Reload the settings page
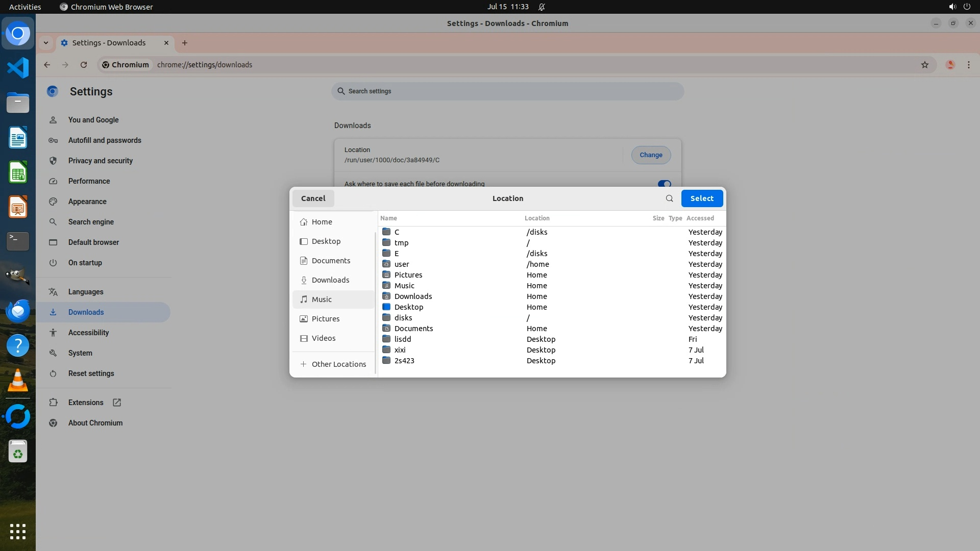This screenshot has width=980, height=551. pyautogui.click(x=84, y=65)
